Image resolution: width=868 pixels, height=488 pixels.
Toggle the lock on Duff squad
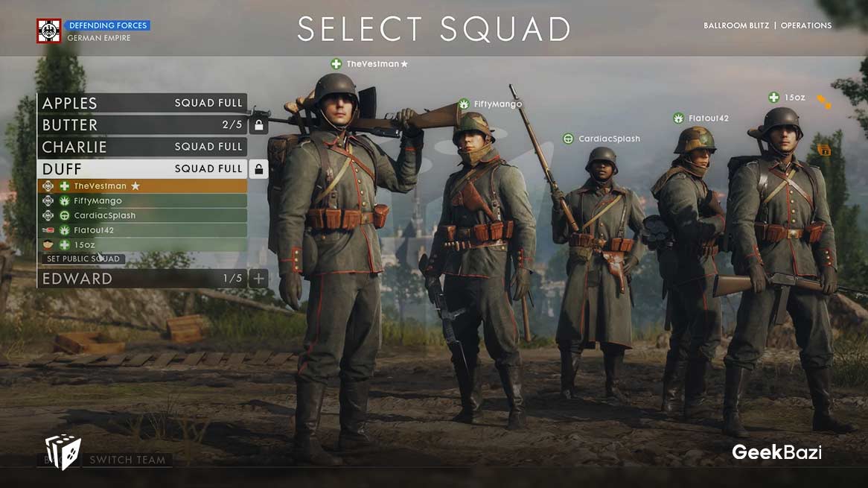(x=258, y=169)
